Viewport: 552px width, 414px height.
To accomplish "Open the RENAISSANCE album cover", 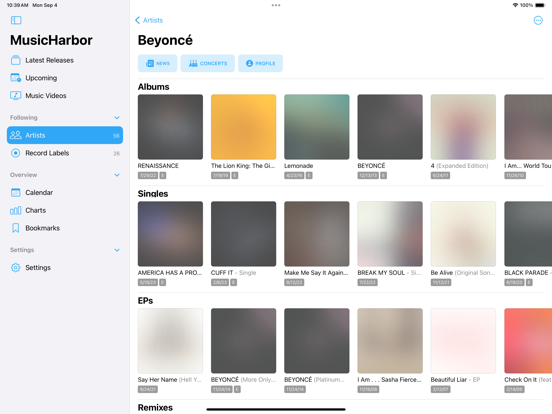I will [x=170, y=127].
